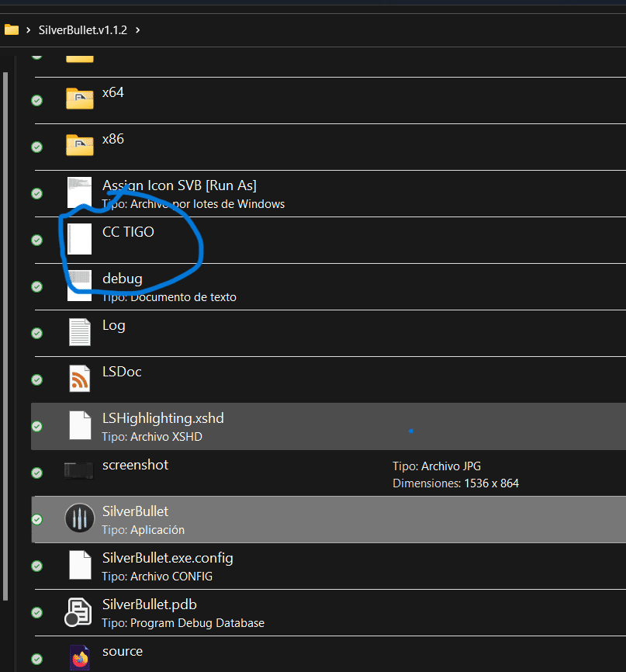Click the screenshot JPG thumbnail
The height and width of the screenshot is (672, 626).
80,470
